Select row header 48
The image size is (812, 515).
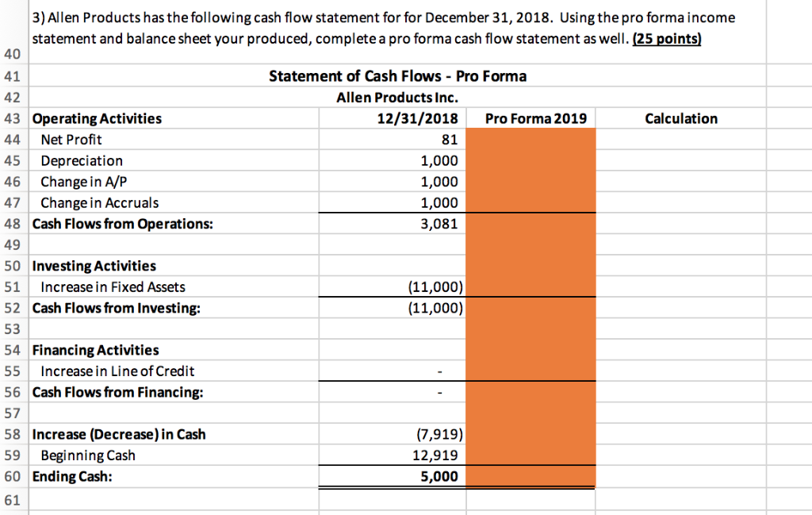[x=13, y=224]
